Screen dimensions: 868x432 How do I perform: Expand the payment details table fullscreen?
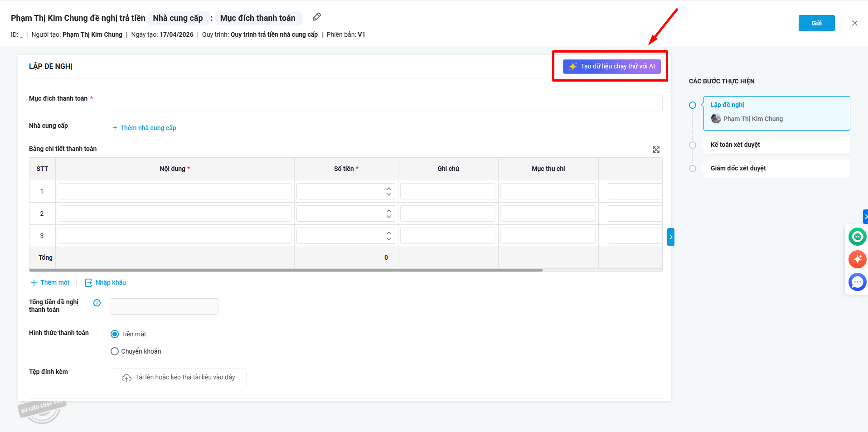tap(656, 150)
